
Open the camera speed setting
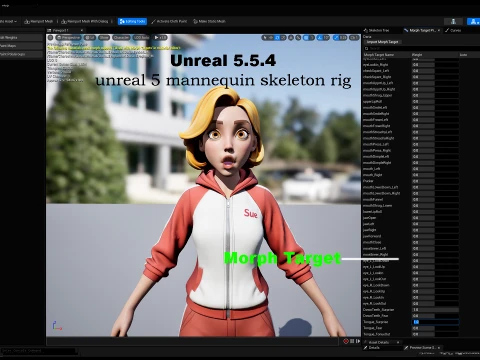point(354,38)
